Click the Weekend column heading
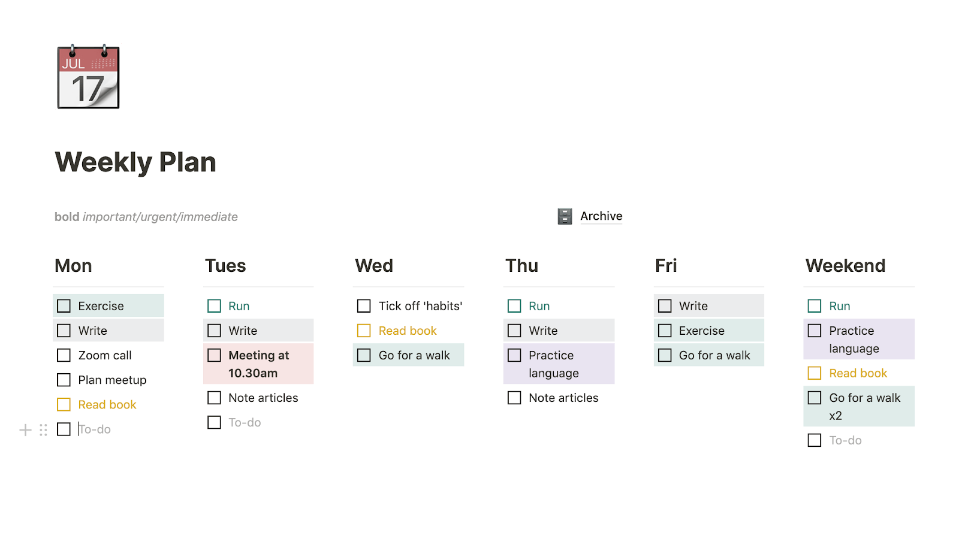The width and height of the screenshot is (959, 560). pos(845,266)
